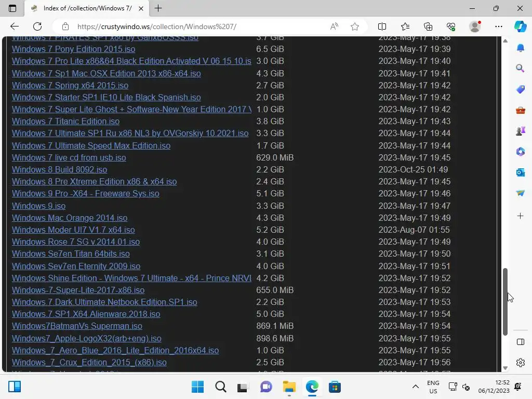
Task: Open notifications bell in sidebar
Action: pyautogui.click(x=521, y=48)
